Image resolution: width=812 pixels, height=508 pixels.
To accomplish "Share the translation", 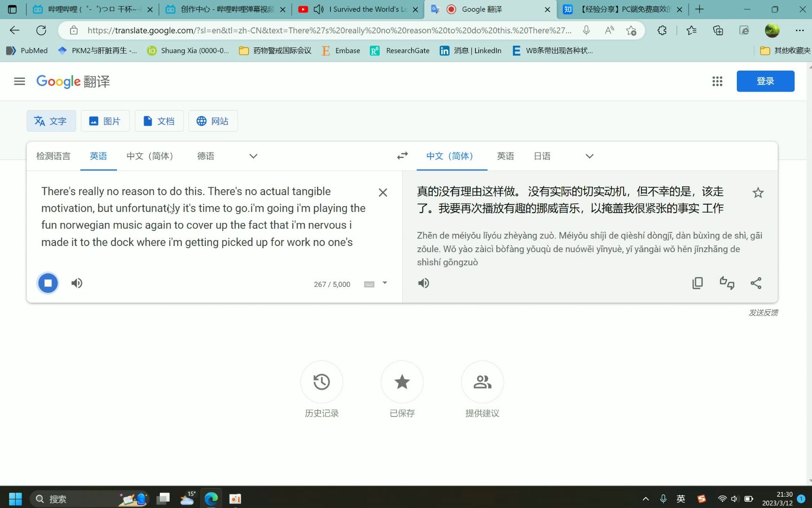I will click(x=756, y=283).
